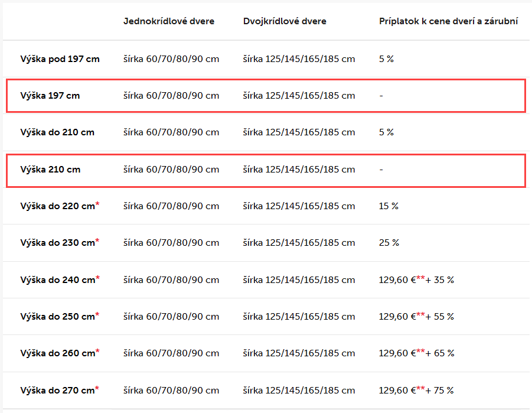Click 'Príplatok k cene dverí a zárubní' header
Viewport: 532px width, 413px height.
click(448, 21)
